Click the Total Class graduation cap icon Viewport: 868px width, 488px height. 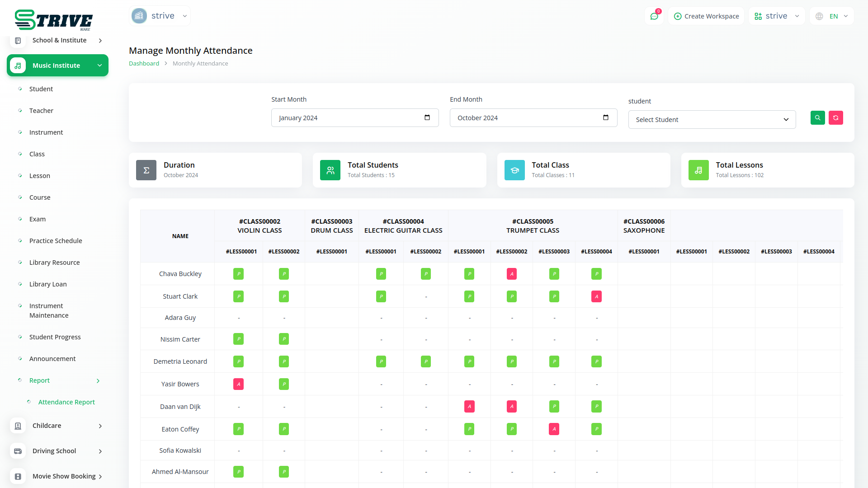tap(514, 170)
